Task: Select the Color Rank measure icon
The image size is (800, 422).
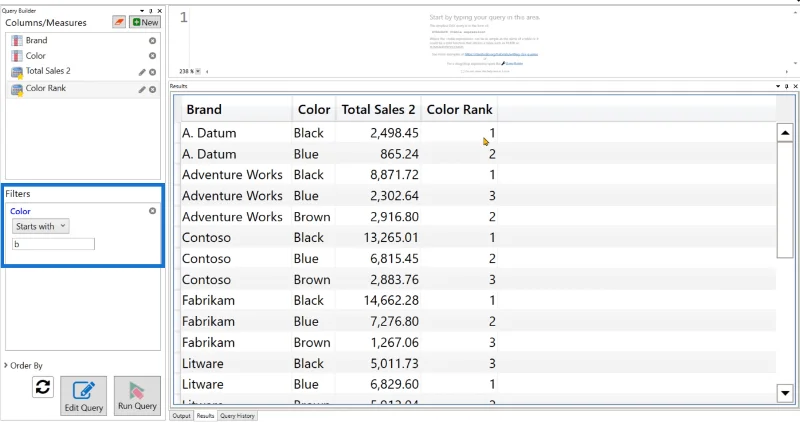Action: tap(17, 89)
